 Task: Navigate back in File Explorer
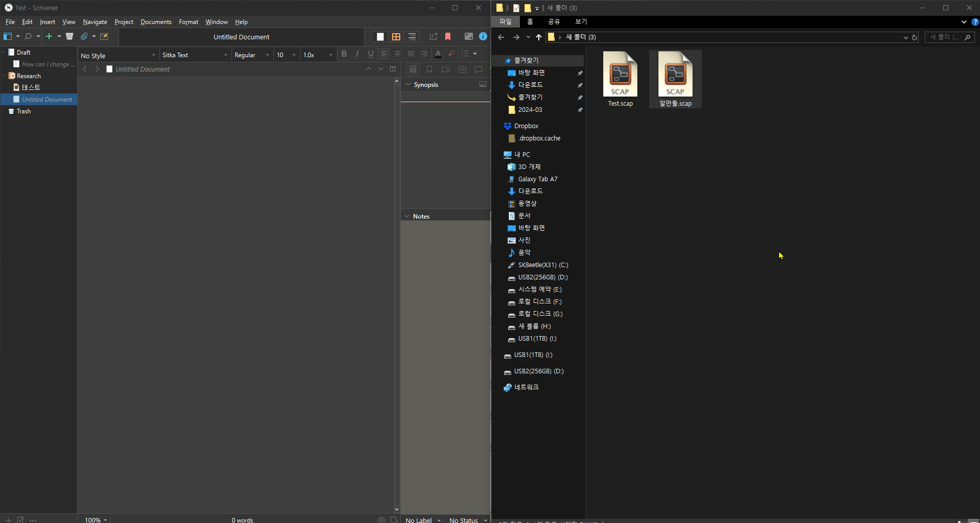point(502,37)
